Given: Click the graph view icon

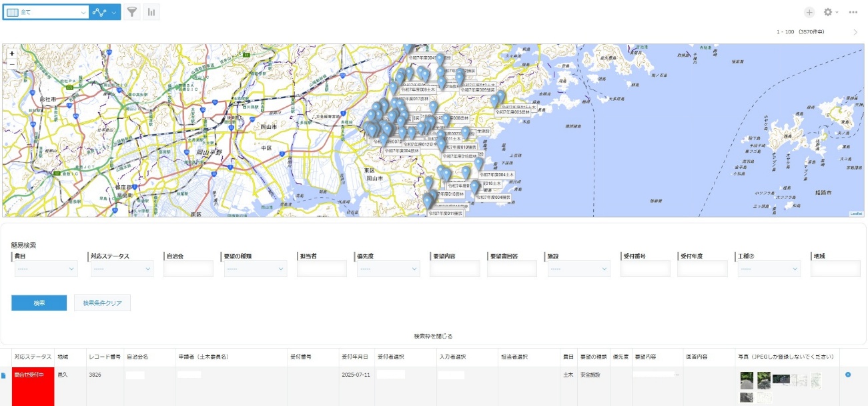Looking at the screenshot, I should [x=99, y=12].
